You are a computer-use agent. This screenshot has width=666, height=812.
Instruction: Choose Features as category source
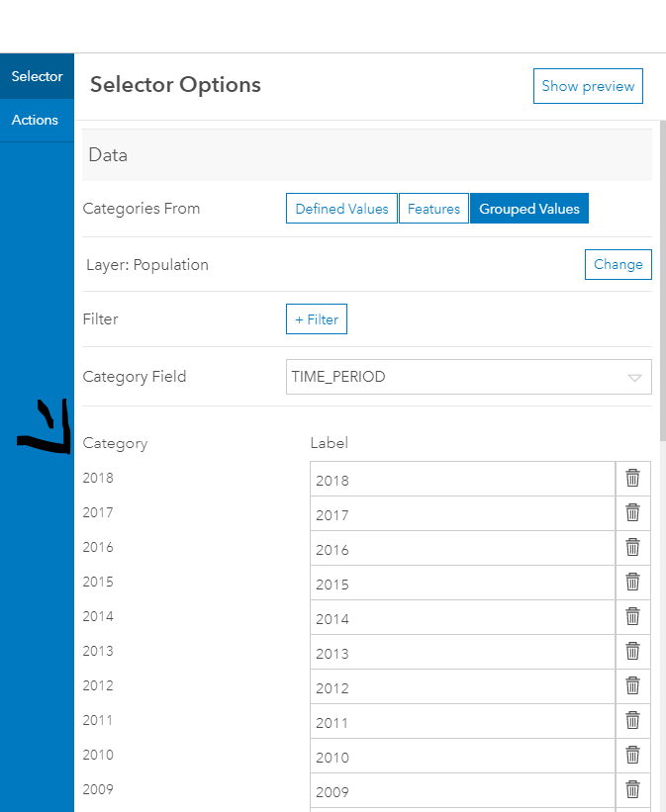pos(433,209)
